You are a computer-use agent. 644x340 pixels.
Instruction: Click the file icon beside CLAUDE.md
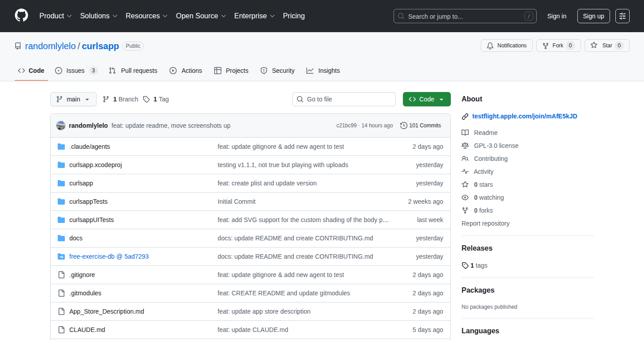coord(61,330)
